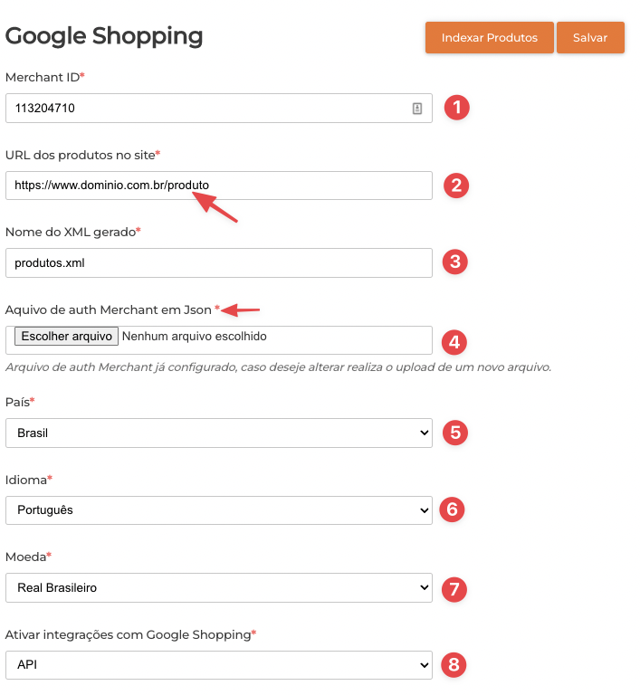Click the red number 3 badge
The image size is (640, 695).
coord(455,262)
